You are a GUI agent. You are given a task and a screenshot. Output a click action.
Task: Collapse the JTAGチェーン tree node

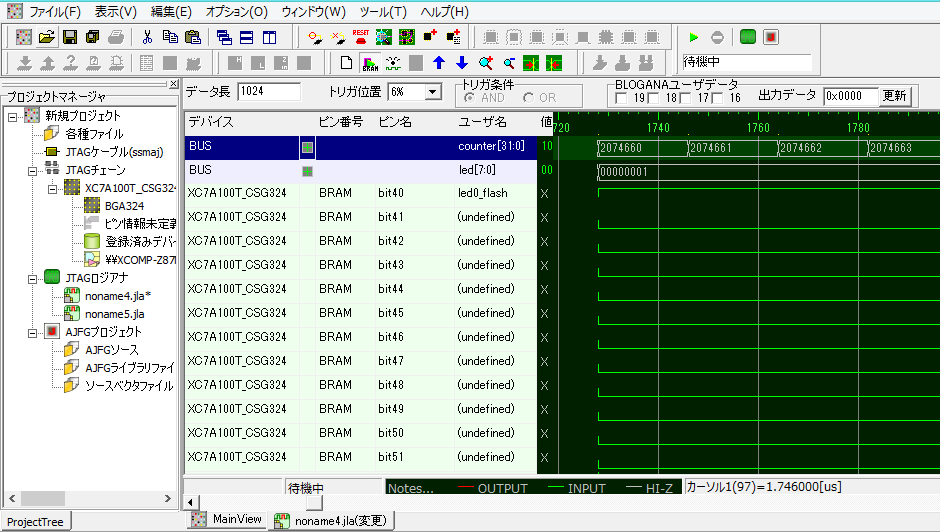click(x=33, y=170)
